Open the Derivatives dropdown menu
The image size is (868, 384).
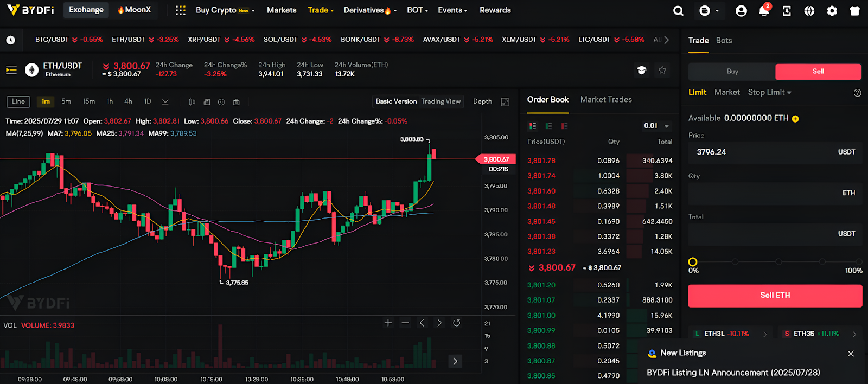(370, 10)
